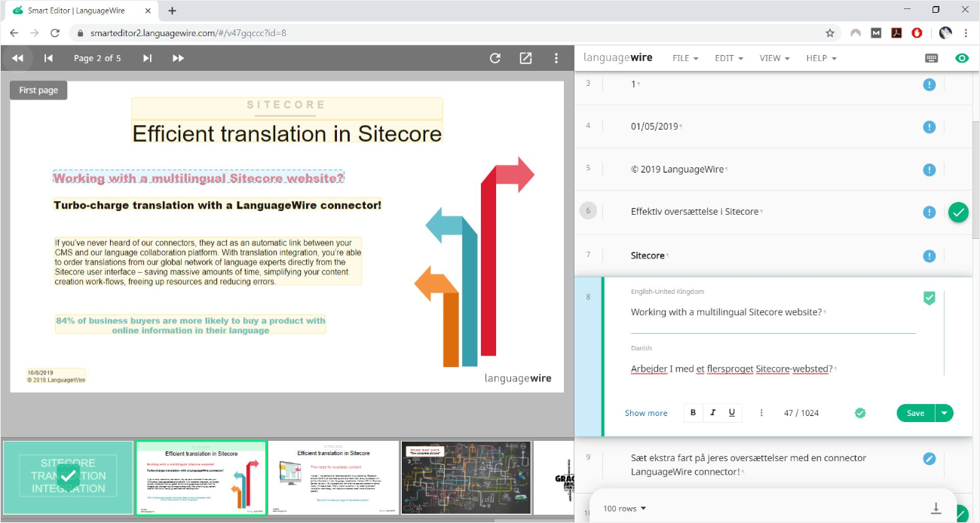Confirm segment 6 using its green checkmark
This screenshot has width=980, height=523.
958,213
